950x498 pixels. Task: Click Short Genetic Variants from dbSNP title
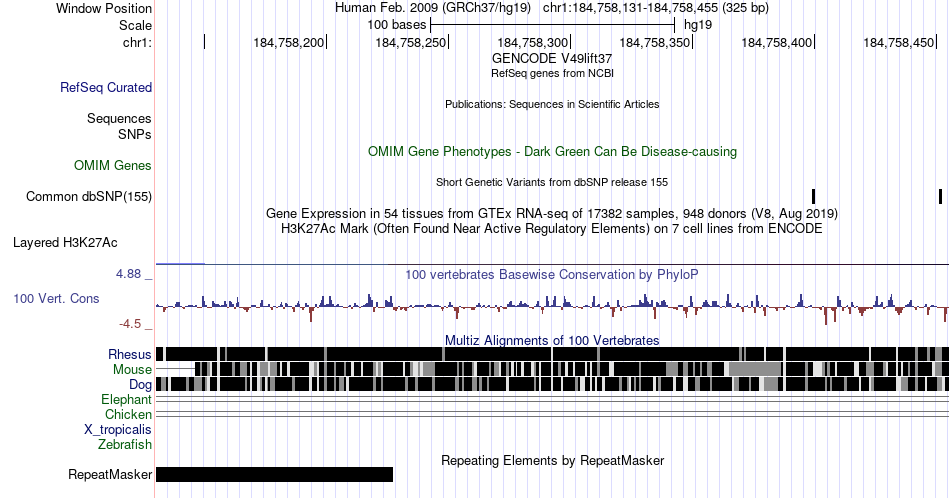[552, 182]
